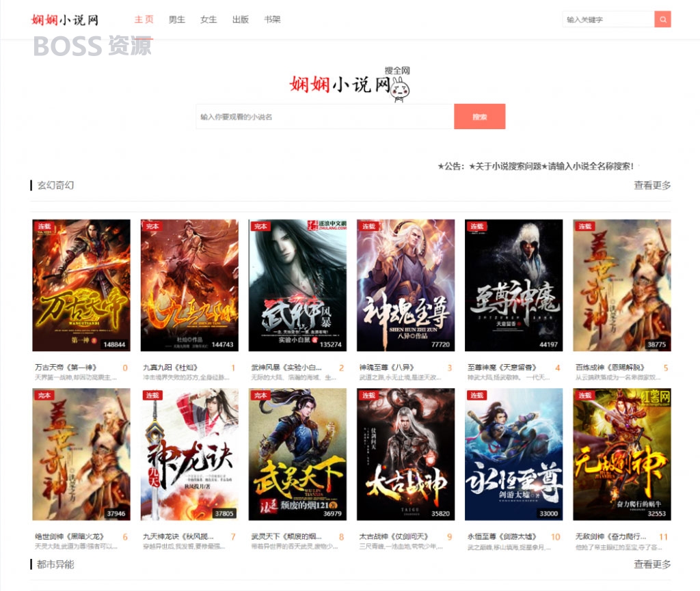Click title link 百炼成神《恩赐解脱》
Image resolution: width=700 pixels, height=591 pixels.
pos(610,368)
